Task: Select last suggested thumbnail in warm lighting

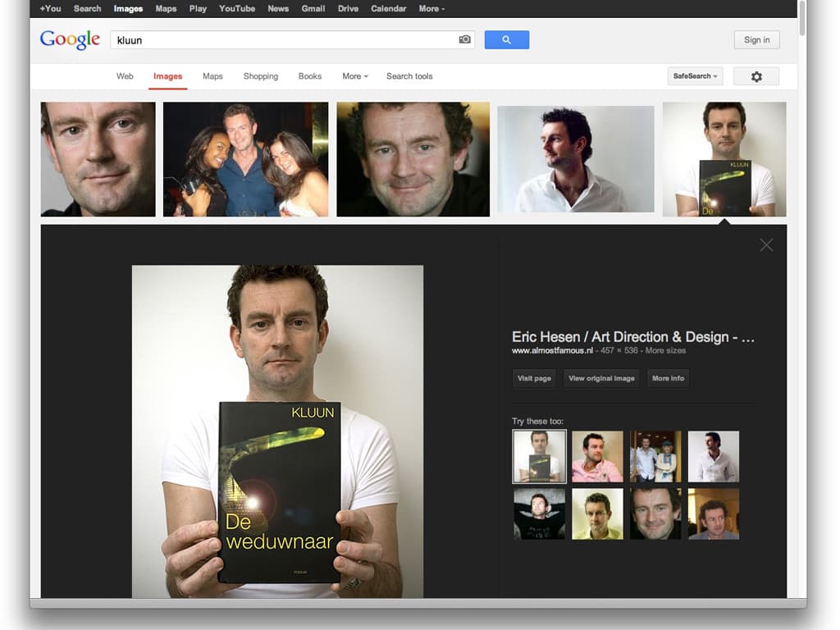Action: click(714, 514)
